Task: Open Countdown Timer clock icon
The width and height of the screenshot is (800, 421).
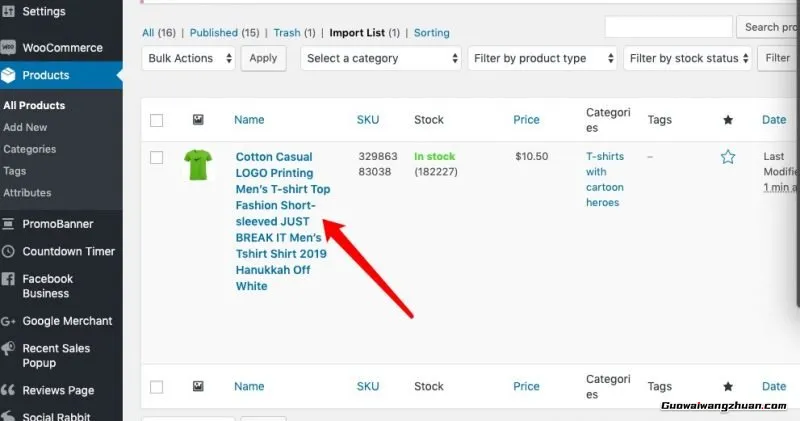Action: (x=9, y=251)
